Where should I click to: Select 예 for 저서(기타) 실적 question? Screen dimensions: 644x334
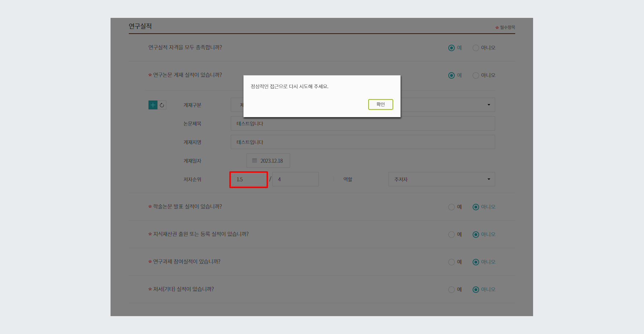(452, 290)
